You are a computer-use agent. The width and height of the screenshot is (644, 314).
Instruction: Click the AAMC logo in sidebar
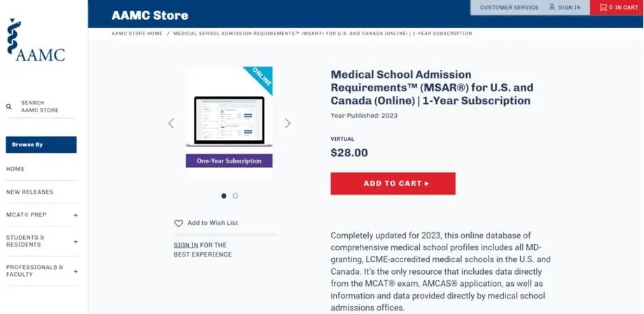pos(36,41)
